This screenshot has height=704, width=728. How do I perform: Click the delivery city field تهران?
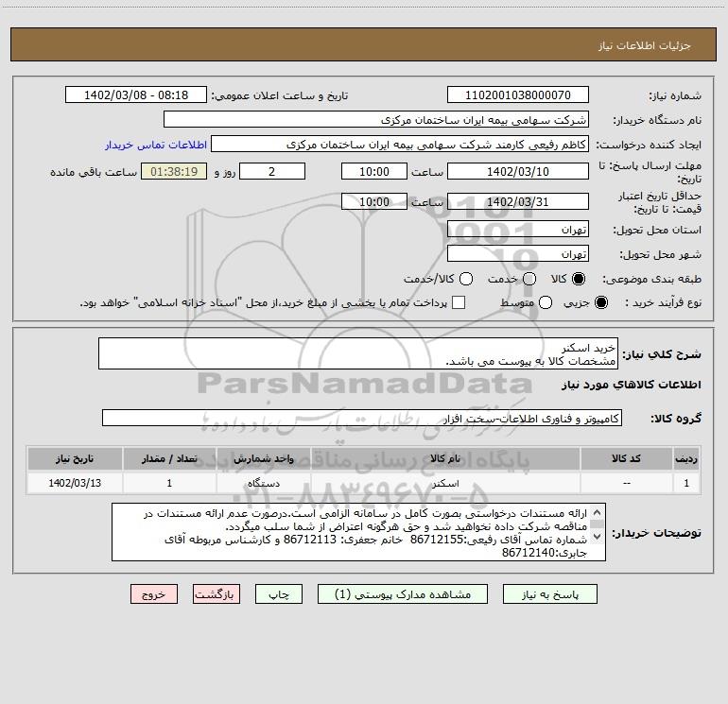[x=518, y=254]
